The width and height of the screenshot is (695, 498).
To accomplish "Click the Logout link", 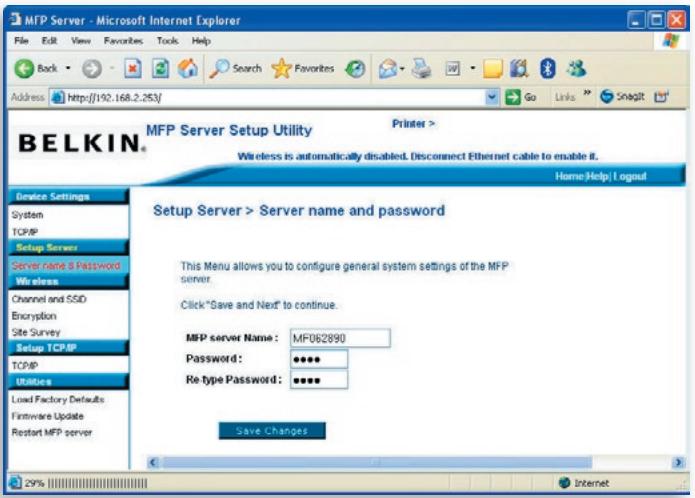I will coord(629,176).
